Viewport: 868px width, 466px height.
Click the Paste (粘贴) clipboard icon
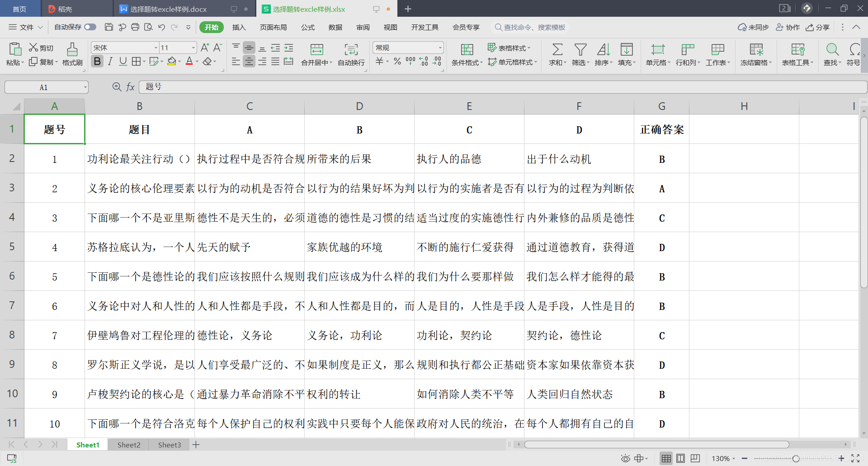click(15, 49)
